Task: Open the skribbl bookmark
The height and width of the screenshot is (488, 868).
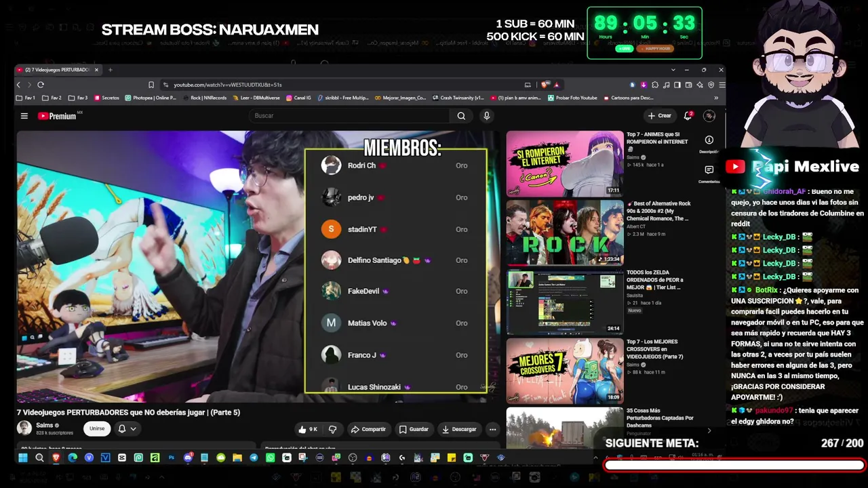Action: (343, 98)
